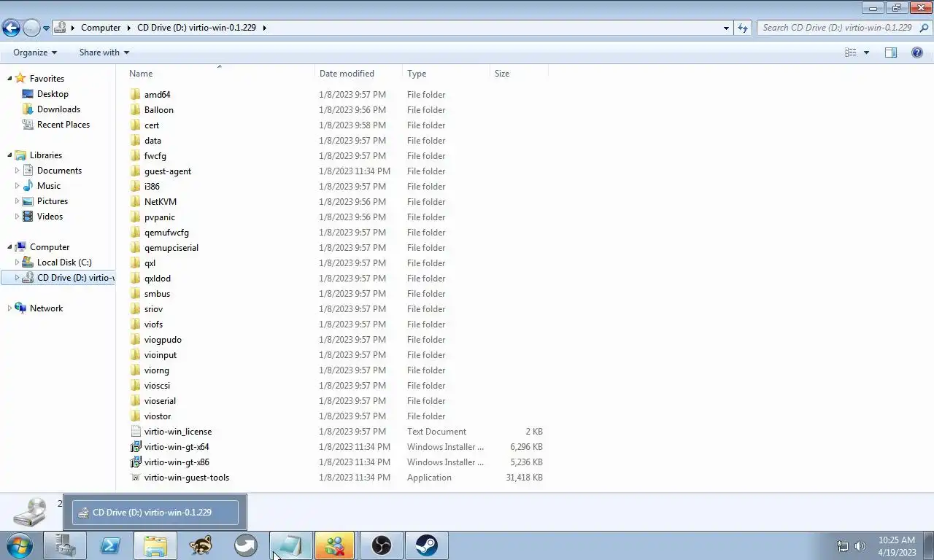The image size is (934, 560).
Task: Select Network in navigation pane
Action: [46, 308]
